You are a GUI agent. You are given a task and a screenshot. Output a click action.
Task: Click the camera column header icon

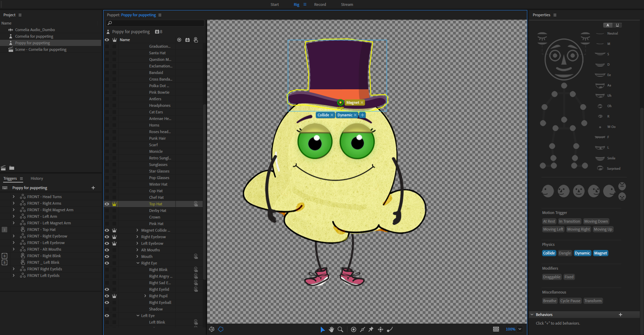point(188,40)
